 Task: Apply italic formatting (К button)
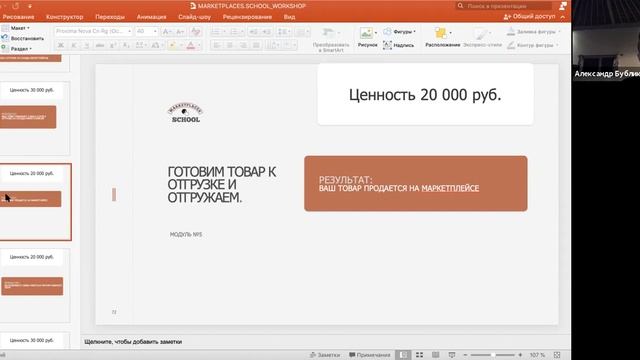coord(74,45)
